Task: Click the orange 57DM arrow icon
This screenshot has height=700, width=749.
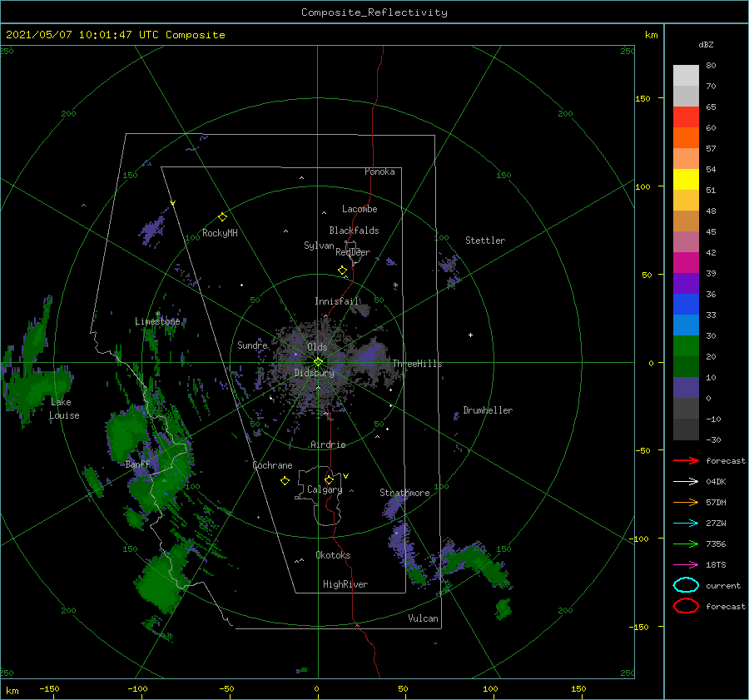Action: (686, 502)
